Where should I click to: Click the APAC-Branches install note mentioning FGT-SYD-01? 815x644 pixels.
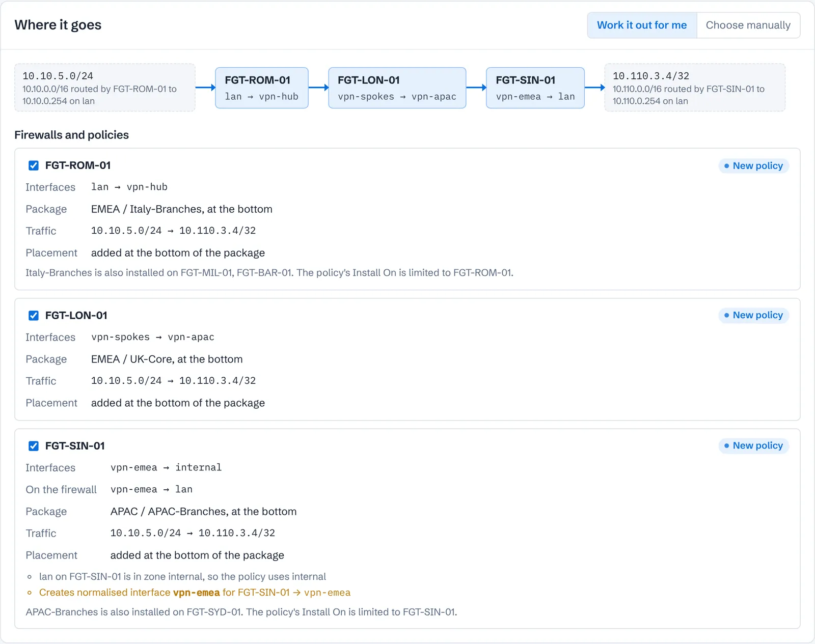pos(241,612)
